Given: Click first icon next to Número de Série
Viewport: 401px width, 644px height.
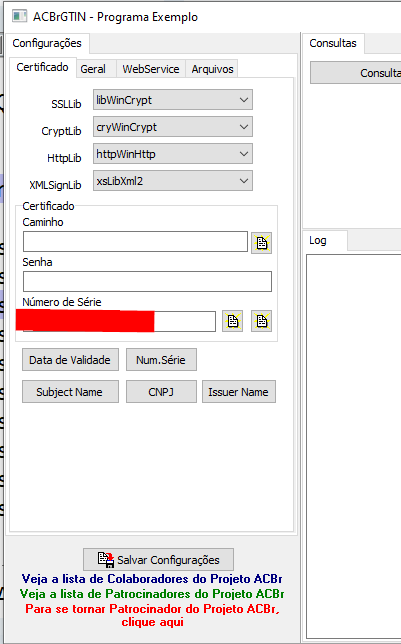Looking at the screenshot, I should point(233,321).
